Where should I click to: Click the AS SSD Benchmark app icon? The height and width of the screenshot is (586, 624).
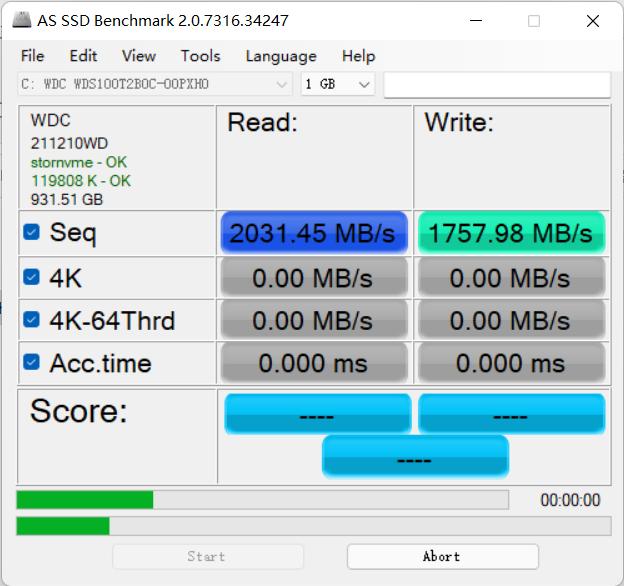[x=21, y=20]
